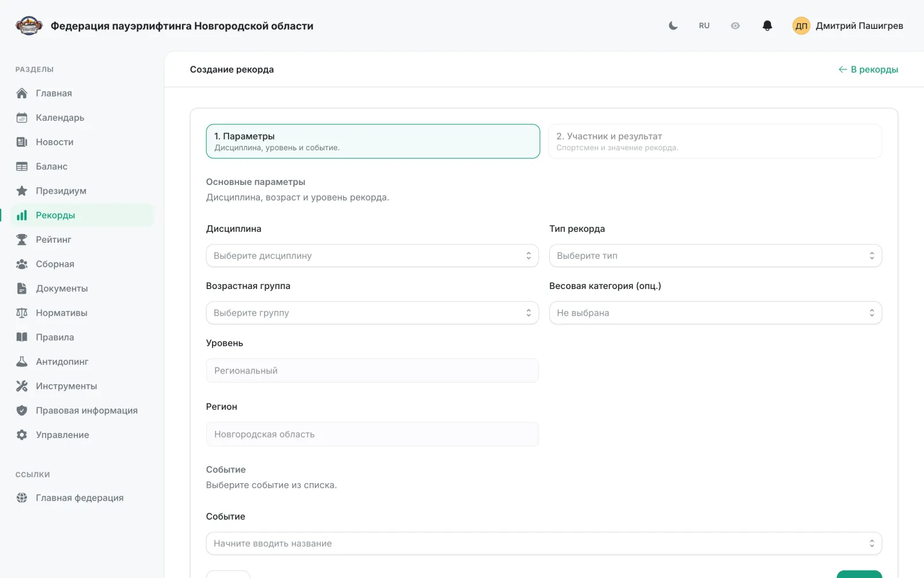Viewport: 924px width, 578px height.
Task: Open Рейтинг trophy icon
Action: click(22, 239)
